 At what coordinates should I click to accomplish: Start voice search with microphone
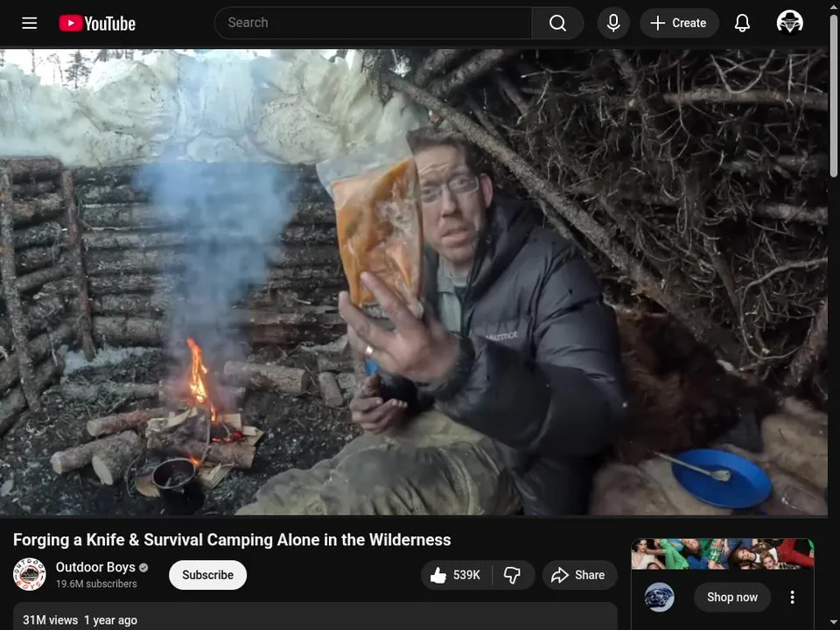[613, 23]
